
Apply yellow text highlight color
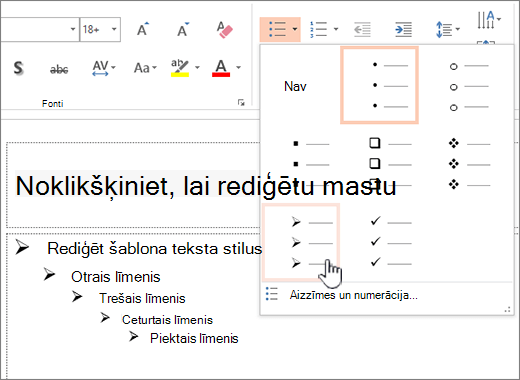[x=180, y=68]
